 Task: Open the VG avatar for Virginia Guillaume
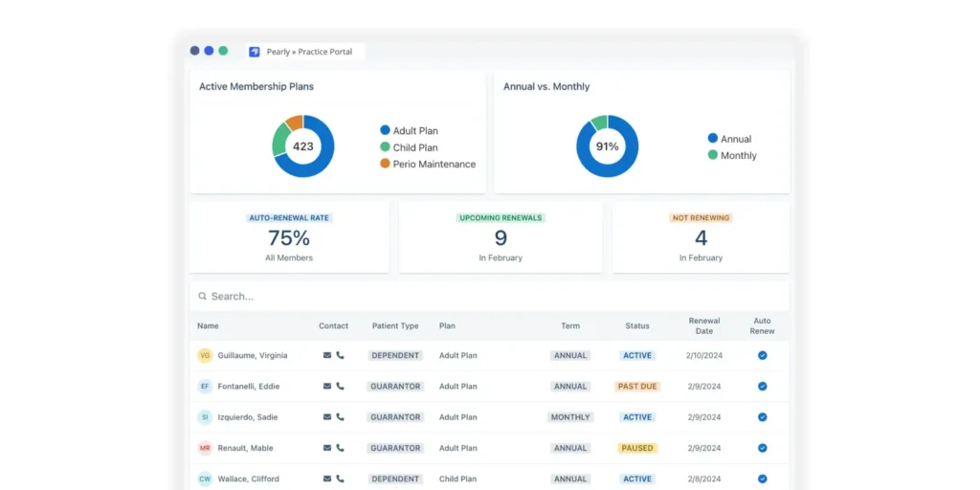(205, 356)
